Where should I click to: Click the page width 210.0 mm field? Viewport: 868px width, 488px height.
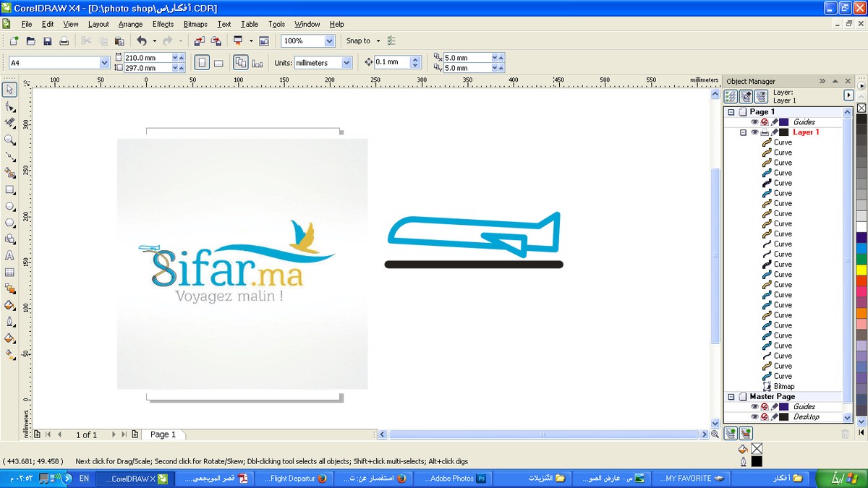(148, 57)
